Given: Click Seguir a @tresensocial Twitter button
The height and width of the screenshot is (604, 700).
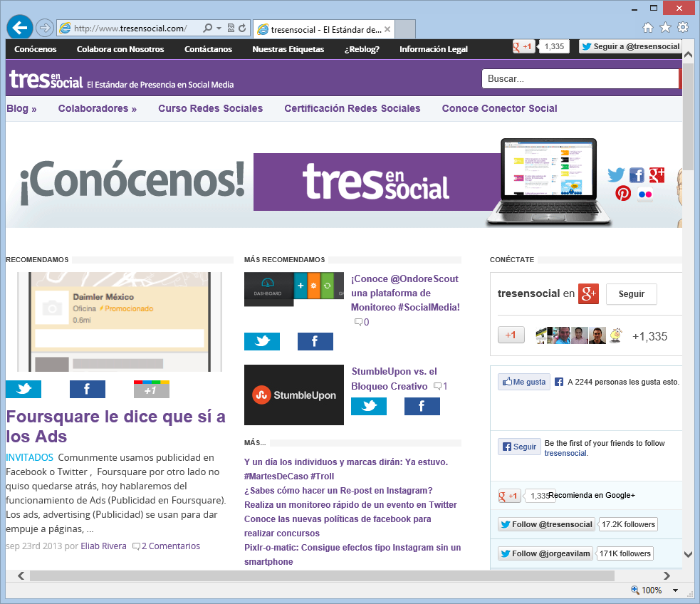Looking at the screenshot, I should pos(630,46).
